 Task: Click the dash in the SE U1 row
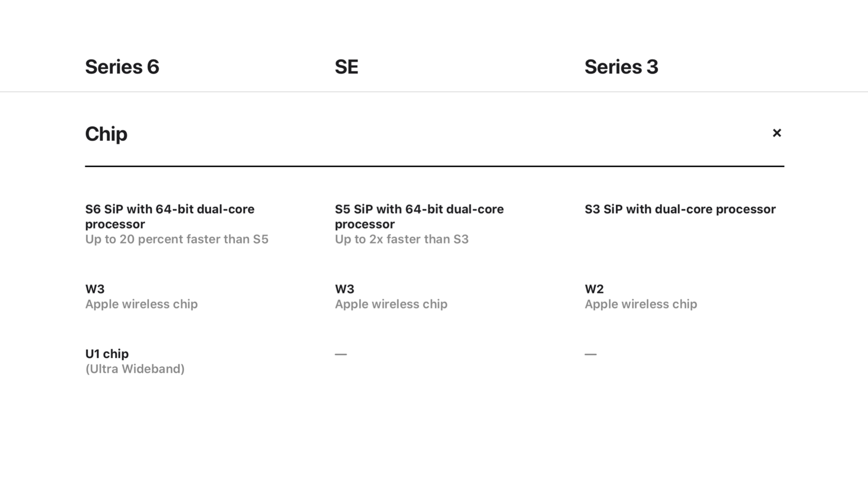pyautogui.click(x=341, y=354)
